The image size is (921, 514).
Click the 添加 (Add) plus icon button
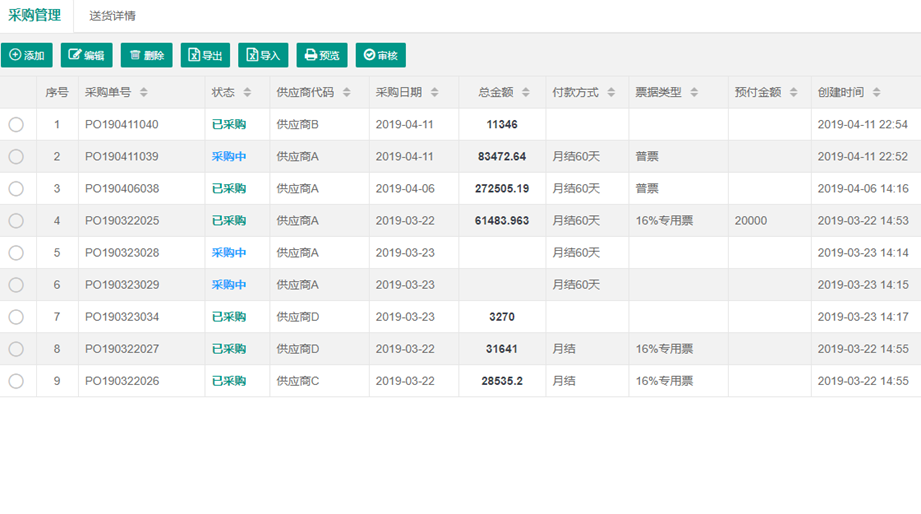[x=27, y=56]
